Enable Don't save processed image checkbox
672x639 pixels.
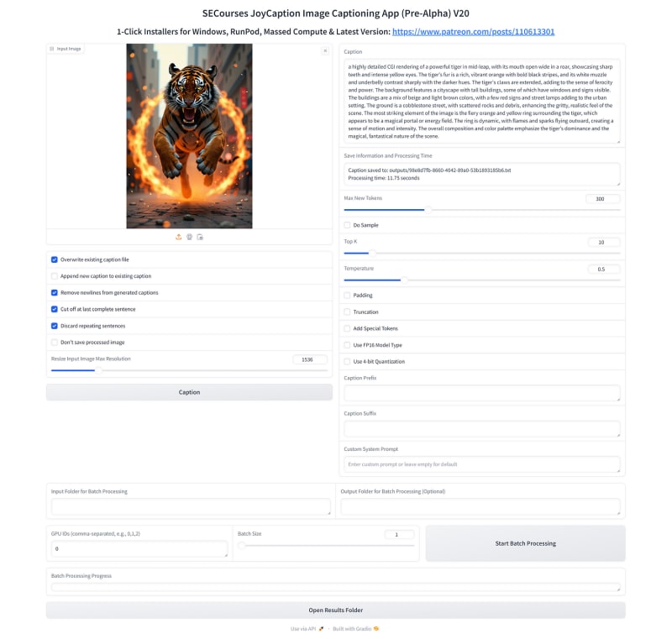pyautogui.click(x=55, y=343)
